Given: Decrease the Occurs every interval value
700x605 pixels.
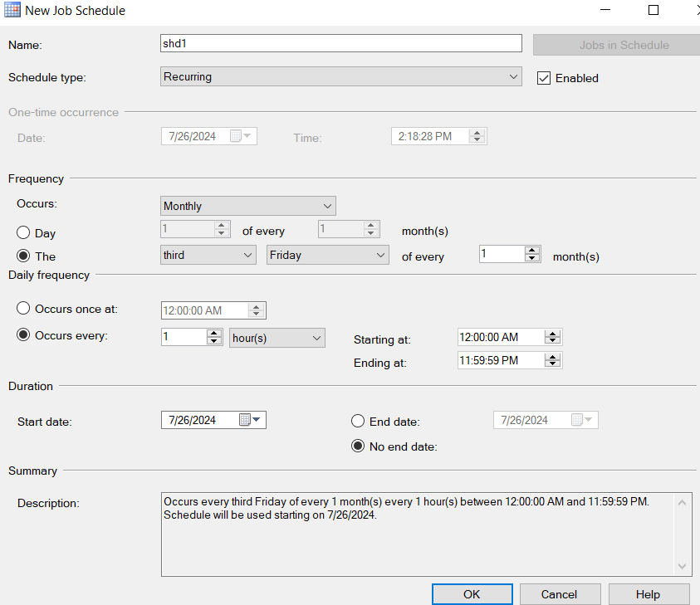Looking at the screenshot, I should (x=214, y=341).
